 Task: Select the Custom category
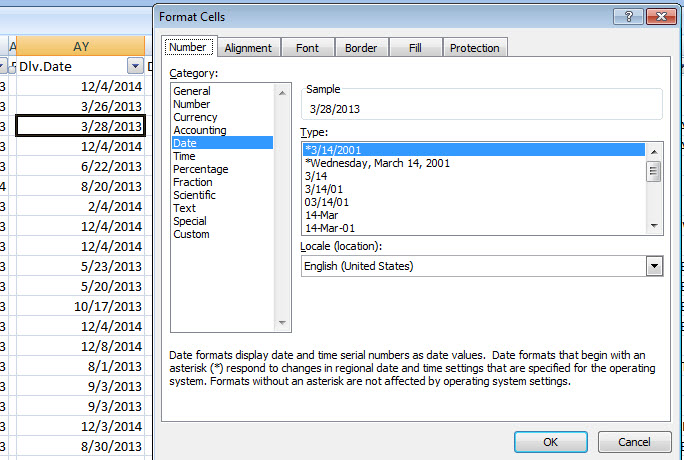[191, 234]
